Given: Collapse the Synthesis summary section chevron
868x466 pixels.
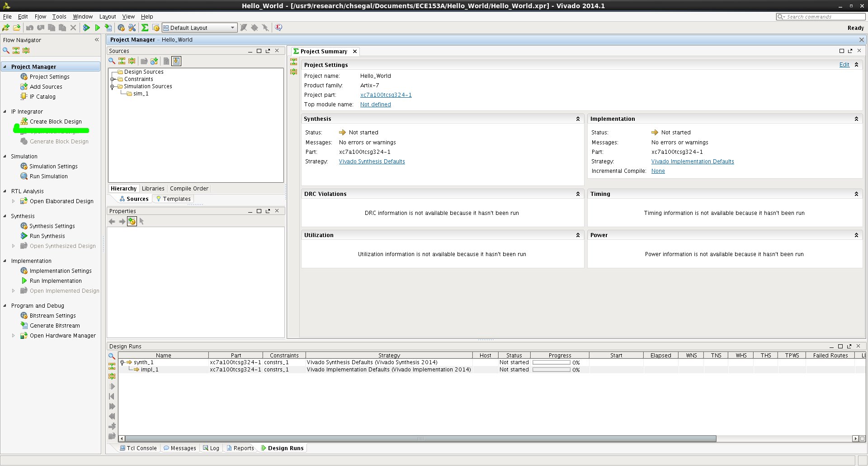Looking at the screenshot, I should click(x=578, y=119).
